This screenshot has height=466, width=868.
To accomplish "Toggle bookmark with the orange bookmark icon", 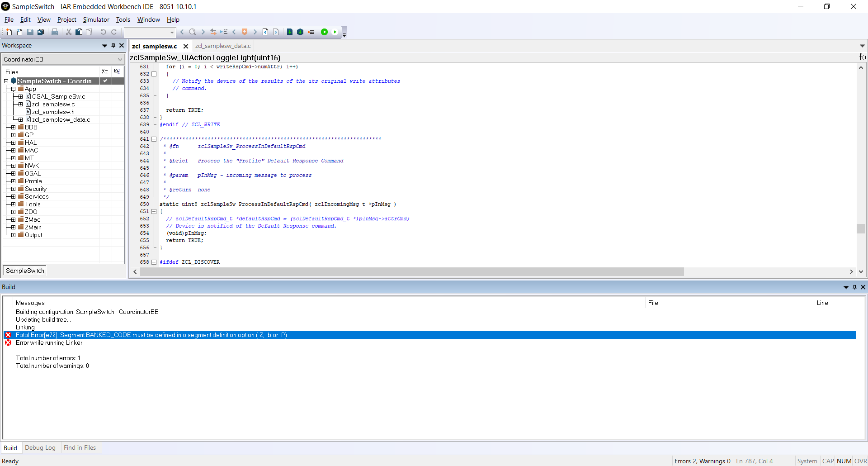I will tap(245, 32).
